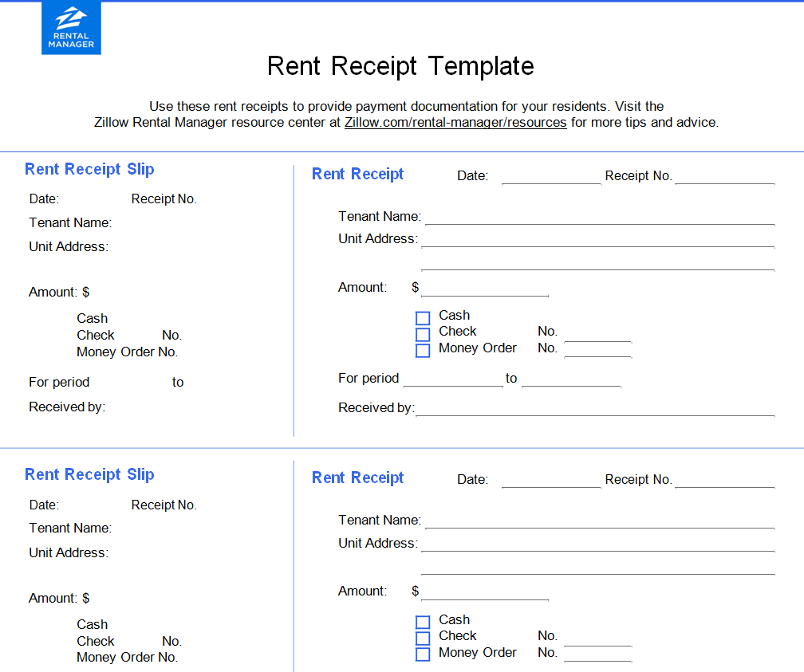Click the For period start date field

point(453,379)
